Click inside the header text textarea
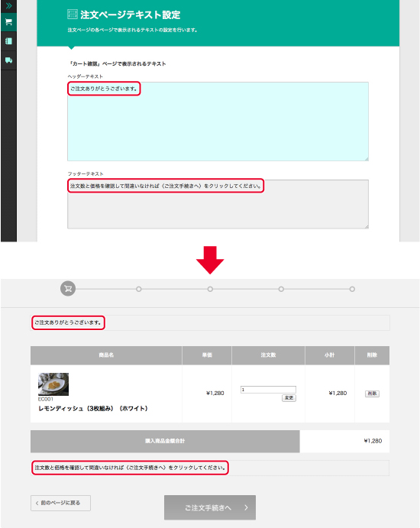The image size is (420, 528). pos(218,121)
